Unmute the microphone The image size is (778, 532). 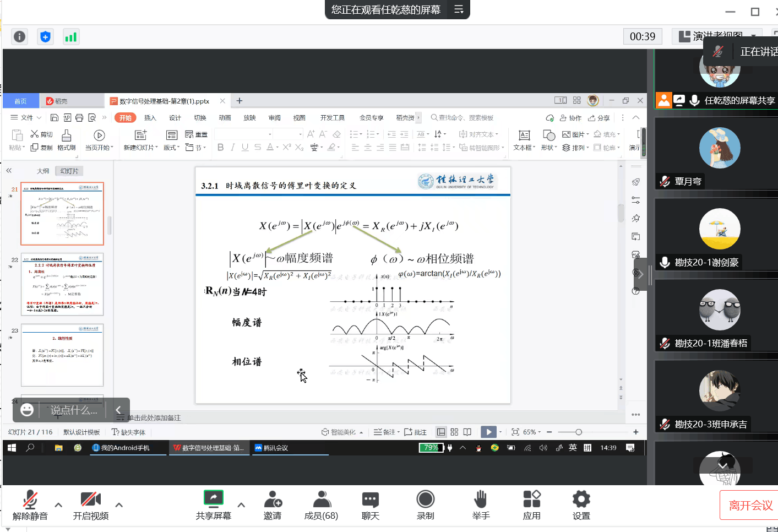pyautogui.click(x=30, y=499)
